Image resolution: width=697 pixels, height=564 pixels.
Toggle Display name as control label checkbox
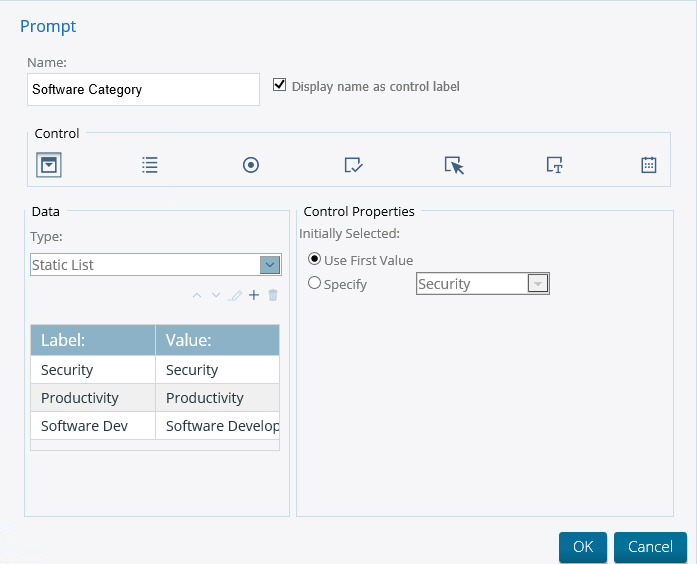pos(279,84)
